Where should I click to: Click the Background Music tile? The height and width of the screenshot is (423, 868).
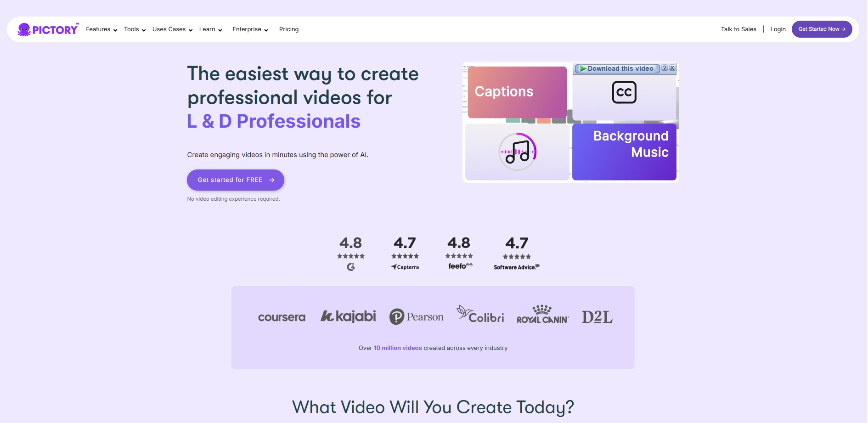click(624, 152)
